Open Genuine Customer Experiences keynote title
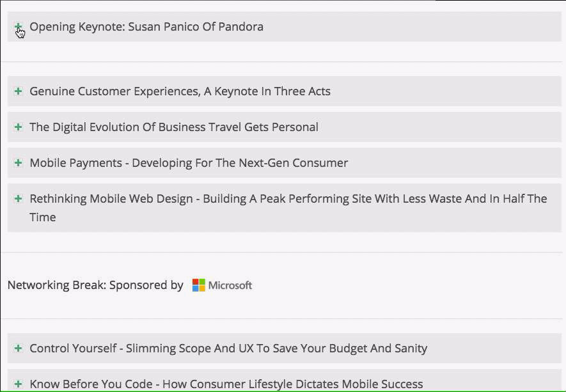Viewport: 566px width, 392px height. (x=180, y=91)
